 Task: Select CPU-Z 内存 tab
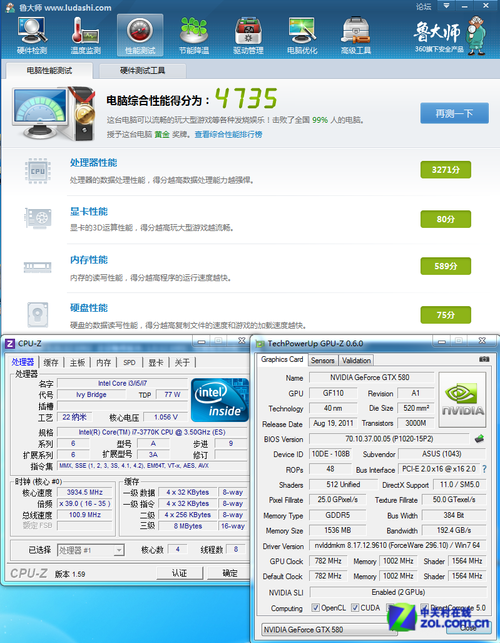coord(103,363)
